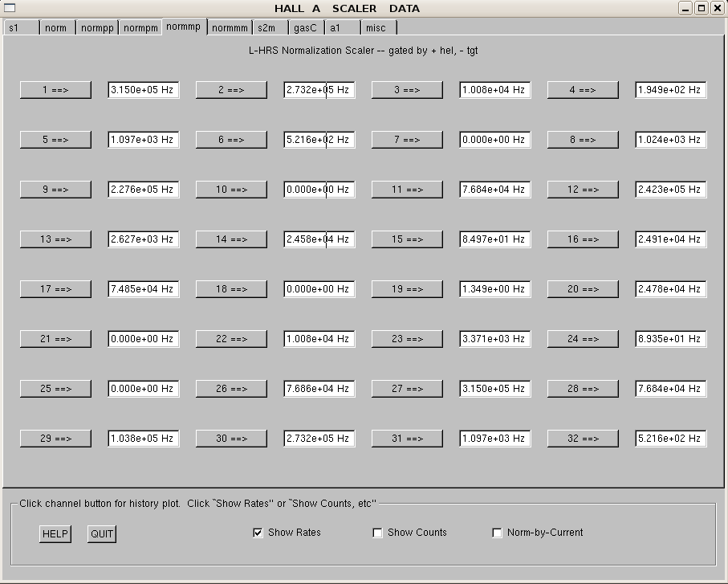
Task: Click the channel 17 ==> button
Action: point(55,289)
